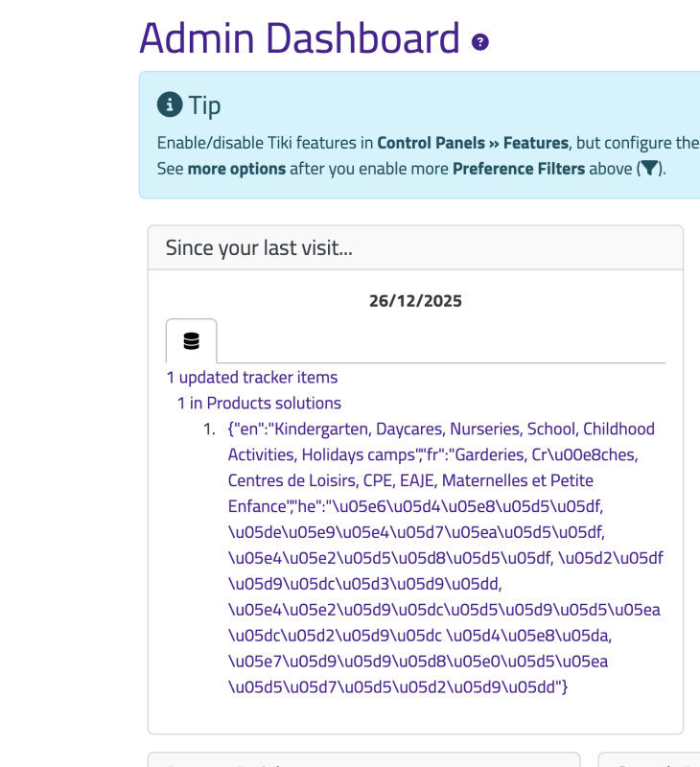Open the Kindergarten, Daycares tracker item link

point(445,558)
